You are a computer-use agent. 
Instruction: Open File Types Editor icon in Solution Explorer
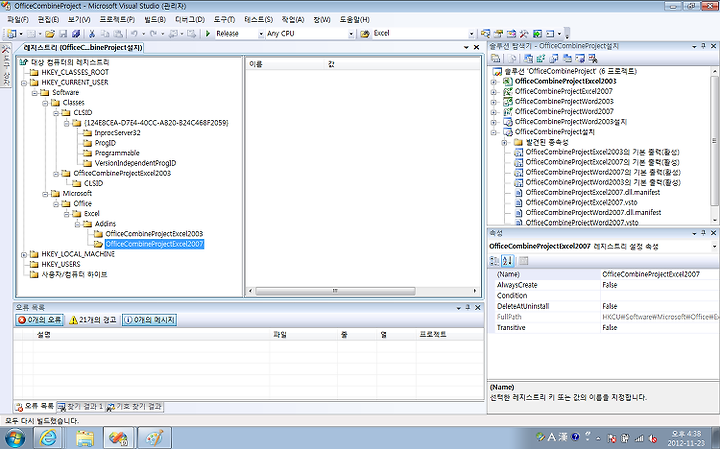554,58
